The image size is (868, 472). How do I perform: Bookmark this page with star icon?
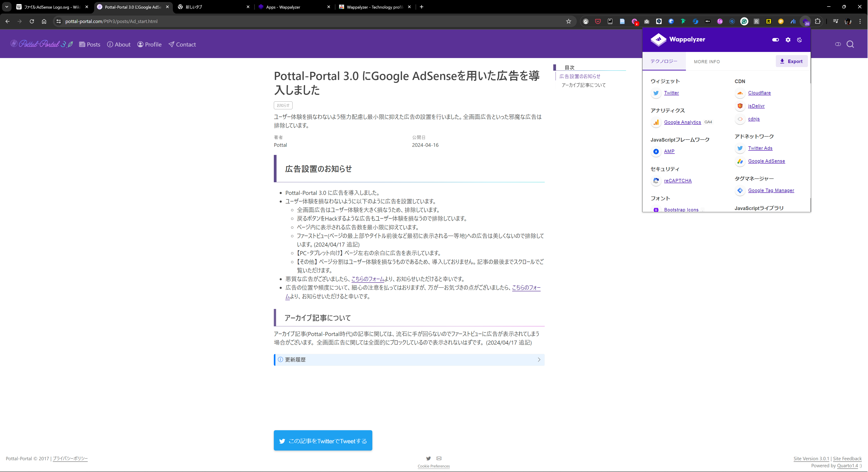(x=569, y=21)
